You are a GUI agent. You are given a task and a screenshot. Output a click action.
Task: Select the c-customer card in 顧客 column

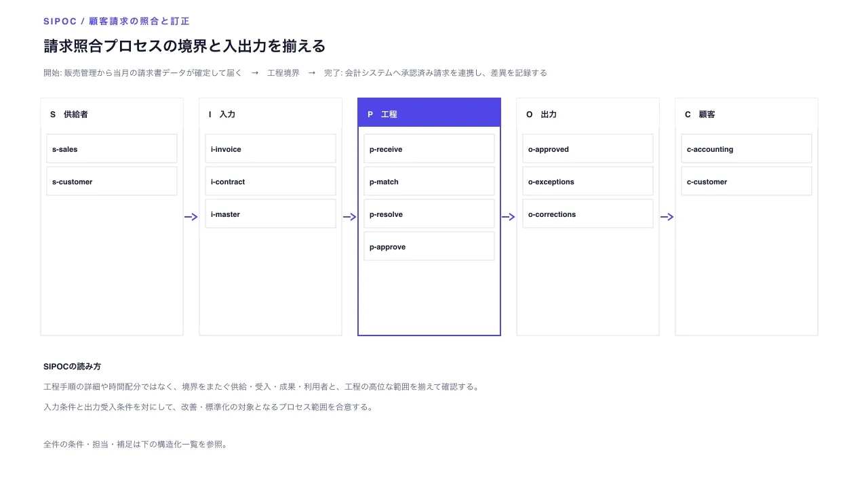tap(747, 181)
